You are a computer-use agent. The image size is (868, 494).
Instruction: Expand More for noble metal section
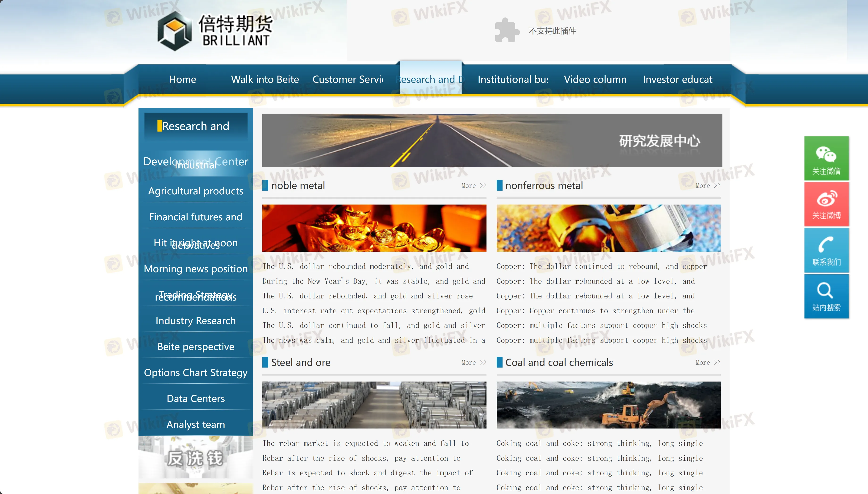point(474,186)
